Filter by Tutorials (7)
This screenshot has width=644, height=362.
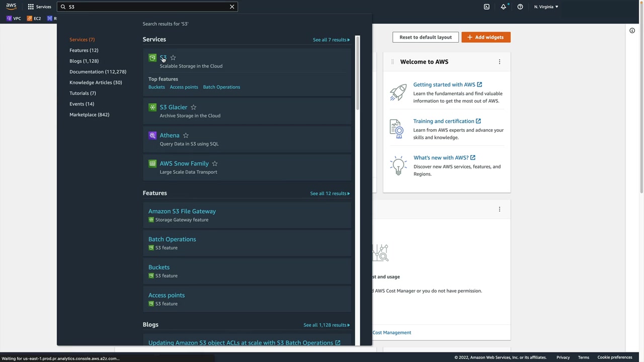[83, 93]
